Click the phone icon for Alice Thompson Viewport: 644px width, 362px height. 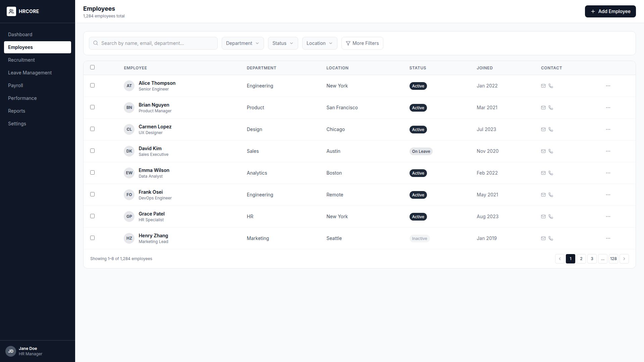(551, 86)
